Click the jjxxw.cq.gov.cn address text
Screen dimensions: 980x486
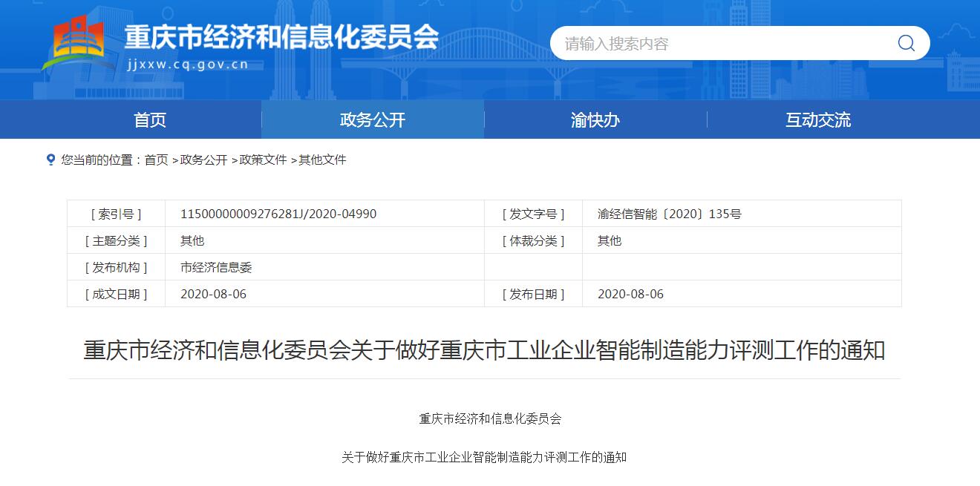point(187,65)
